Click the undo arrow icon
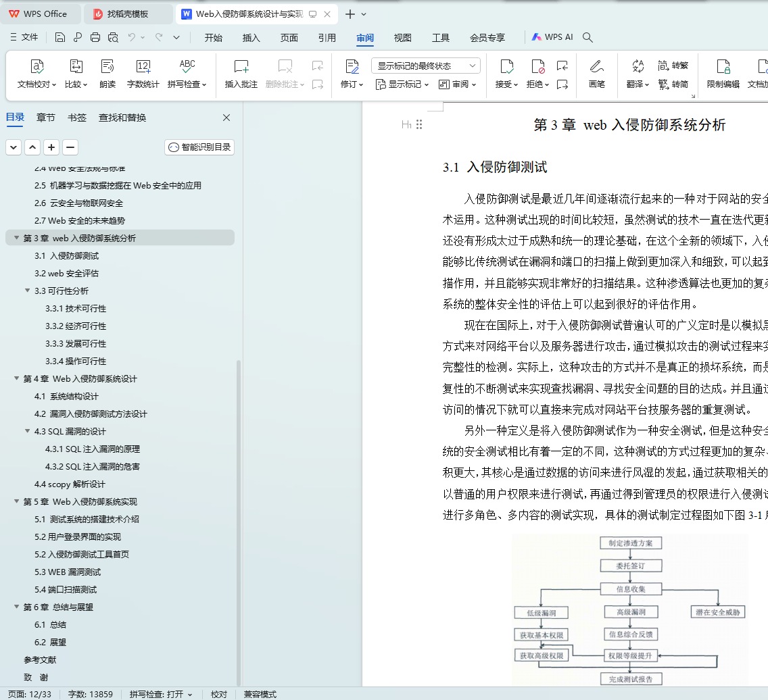The width and height of the screenshot is (768, 700). click(131, 37)
